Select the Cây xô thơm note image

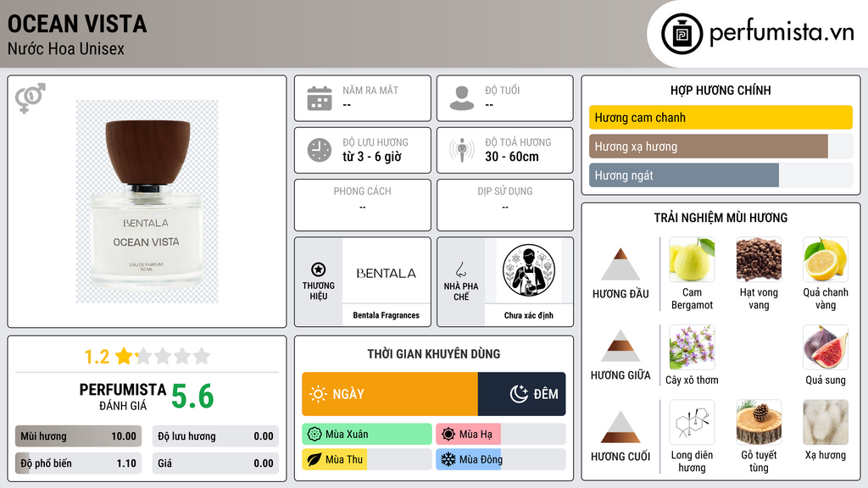tap(692, 347)
